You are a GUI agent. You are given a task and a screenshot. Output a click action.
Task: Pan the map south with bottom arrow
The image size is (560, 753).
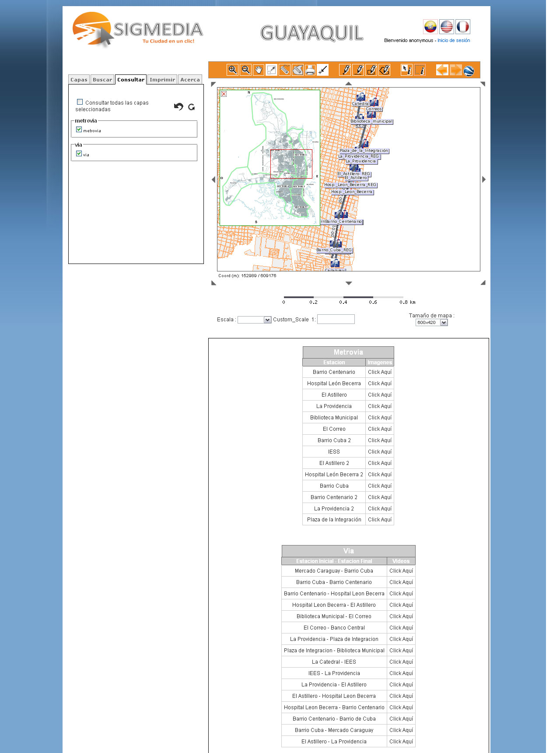(349, 283)
